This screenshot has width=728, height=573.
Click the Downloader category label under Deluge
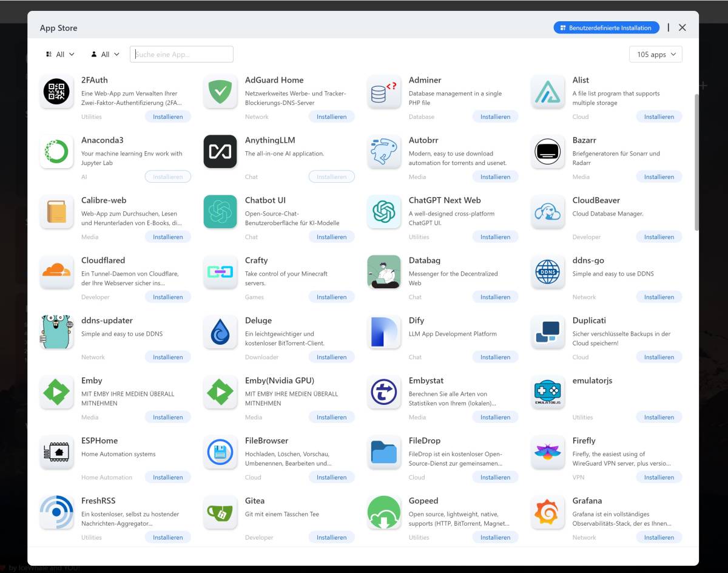262,357
